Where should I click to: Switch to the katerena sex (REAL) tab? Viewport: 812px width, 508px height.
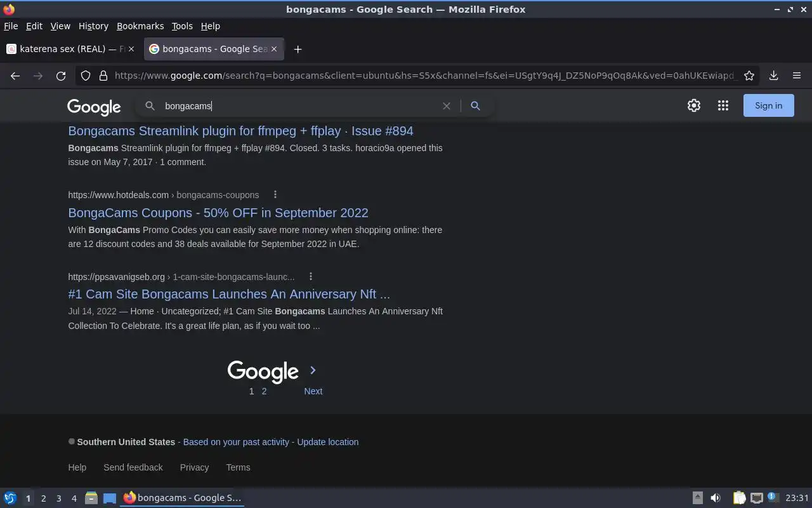pos(71,49)
